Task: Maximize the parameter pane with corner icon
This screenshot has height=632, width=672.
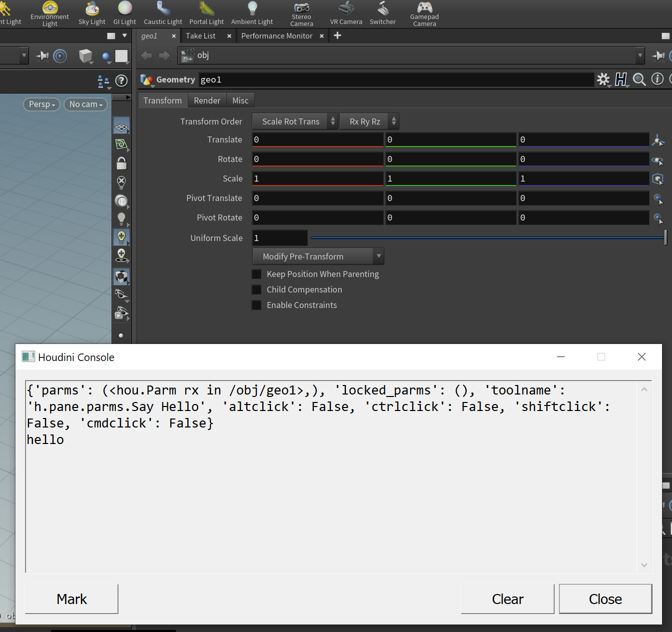Action: 666,36
